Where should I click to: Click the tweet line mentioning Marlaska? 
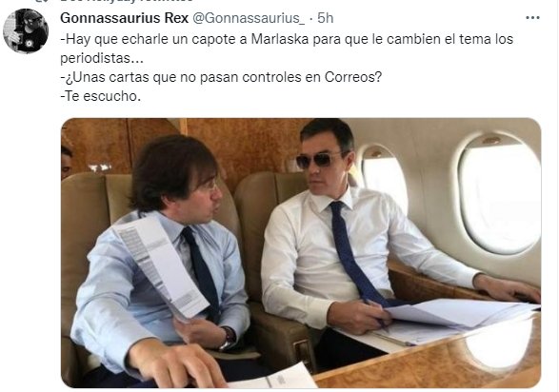(287, 39)
